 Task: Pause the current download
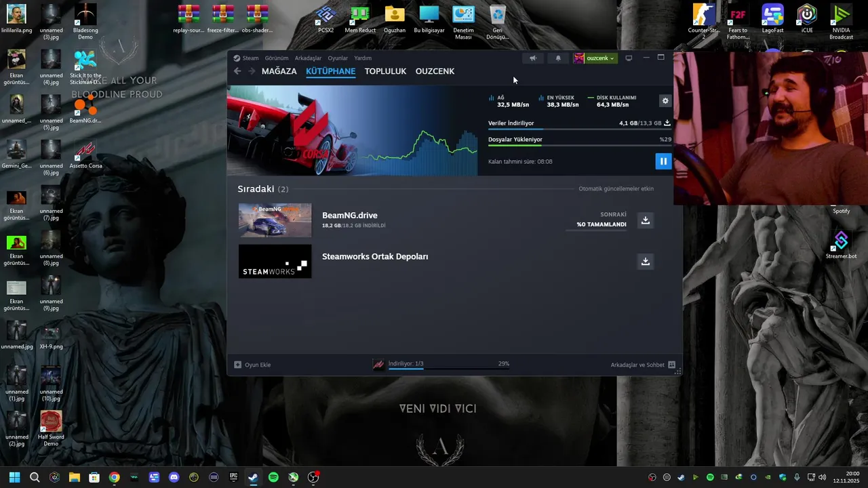point(663,161)
